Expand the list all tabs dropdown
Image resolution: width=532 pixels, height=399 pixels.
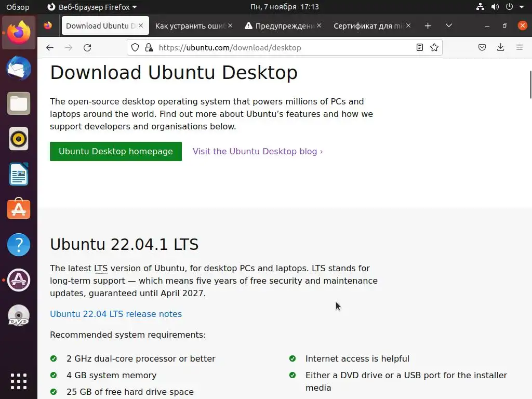click(449, 26)
